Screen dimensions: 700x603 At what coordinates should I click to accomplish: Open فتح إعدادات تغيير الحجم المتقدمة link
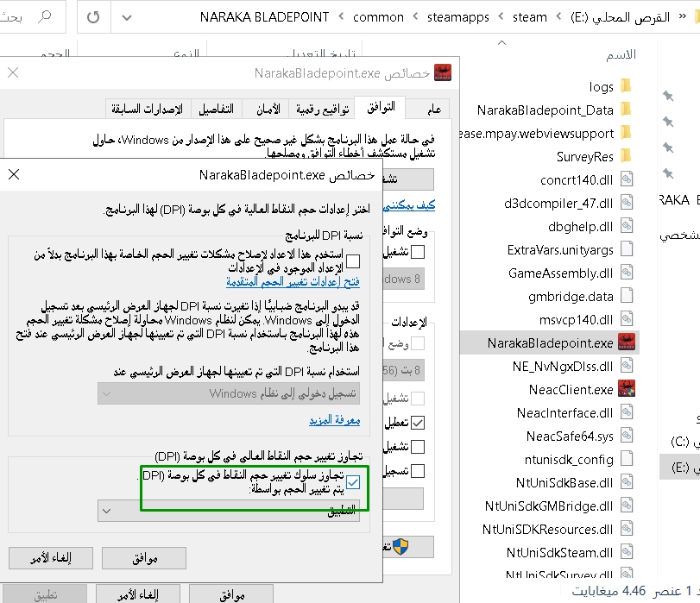(293, 281)
